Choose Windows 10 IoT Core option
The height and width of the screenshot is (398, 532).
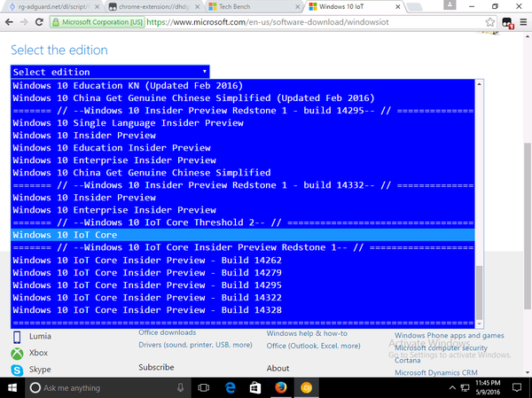tap(65, 235)
